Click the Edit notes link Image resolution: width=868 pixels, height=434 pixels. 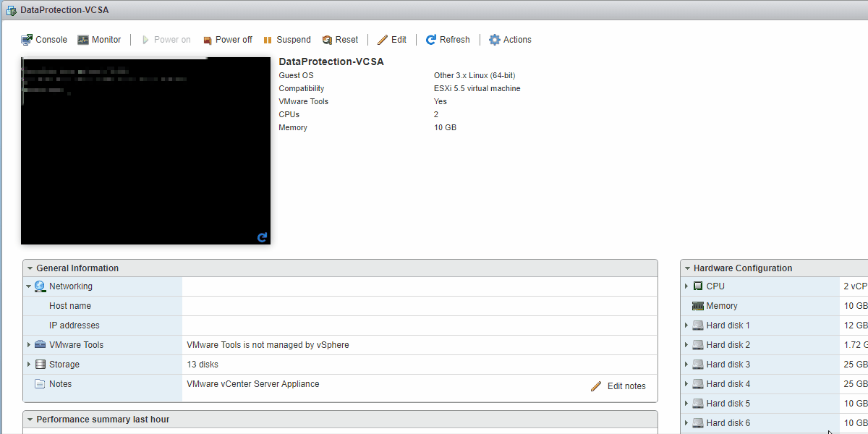pos(626,386)
